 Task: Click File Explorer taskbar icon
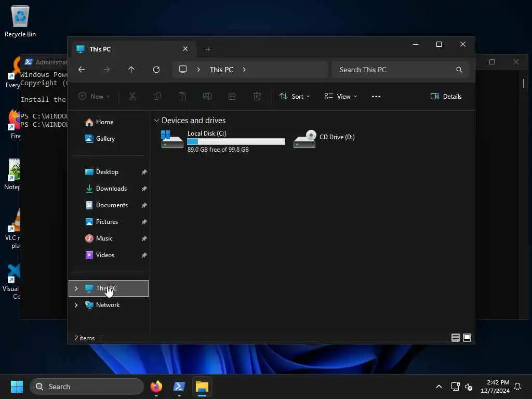pos(202,387)
